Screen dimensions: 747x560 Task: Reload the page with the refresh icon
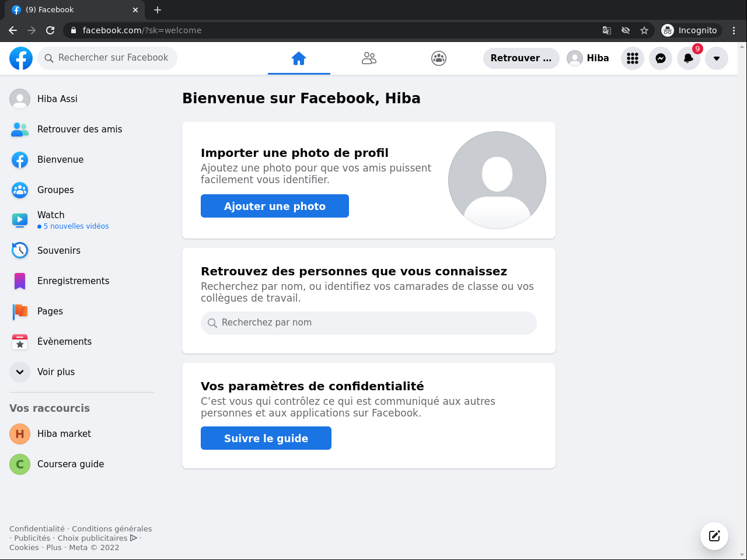[50, 30]
